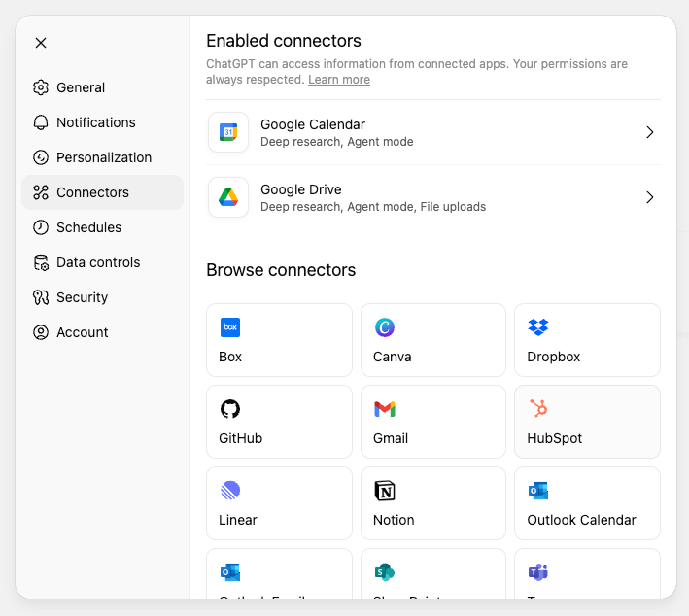Image resolution: width=689 pixels, height=616 pixels.
Task: Click the Data controls database icon
Action: click(x=41, y=262)
